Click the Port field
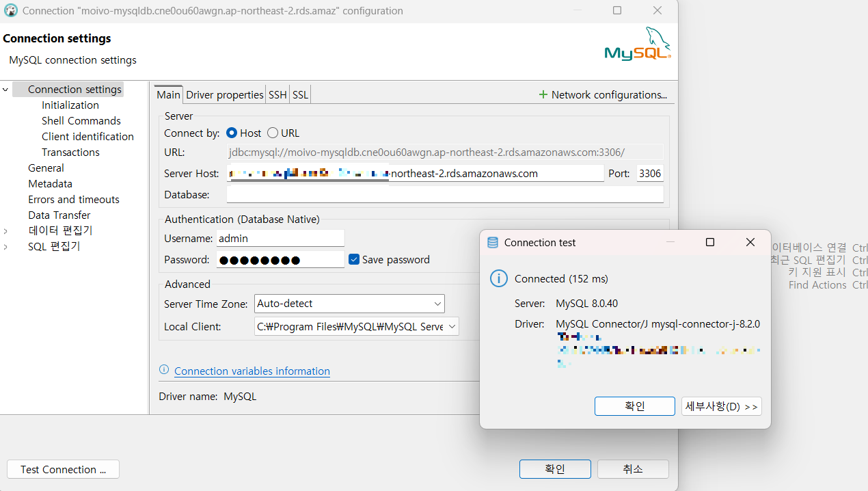 650,174
